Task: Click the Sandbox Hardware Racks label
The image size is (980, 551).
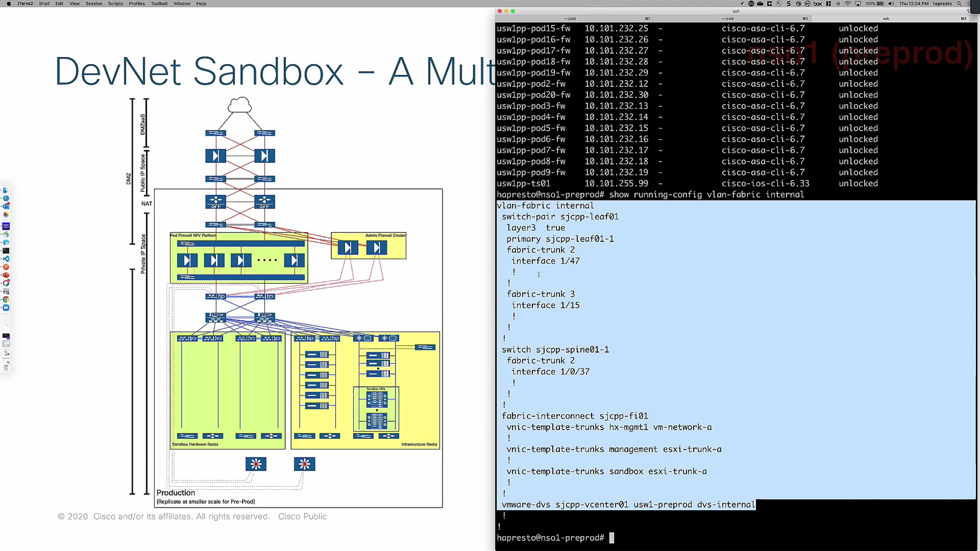Action: pyautogui.click(x=195, y=444)
